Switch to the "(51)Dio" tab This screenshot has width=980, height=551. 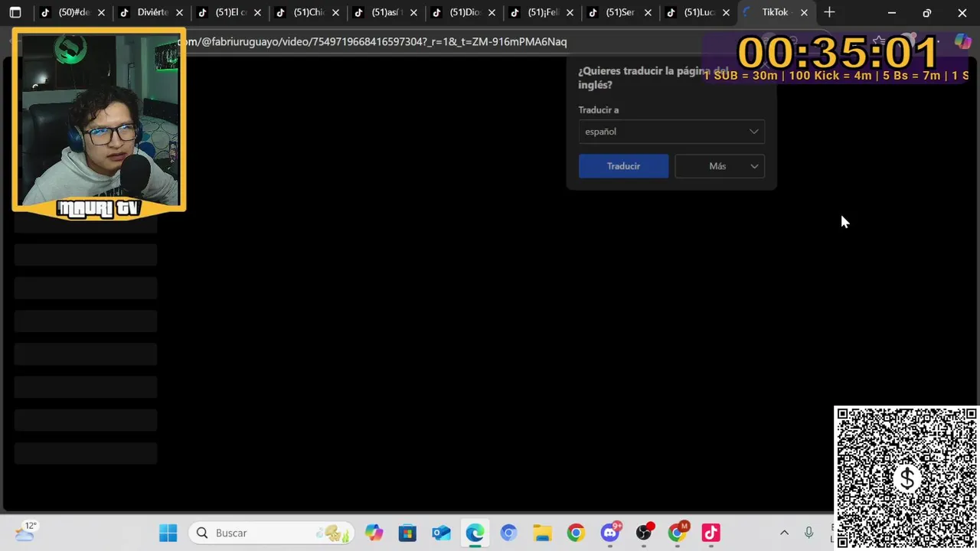(465, 12)
